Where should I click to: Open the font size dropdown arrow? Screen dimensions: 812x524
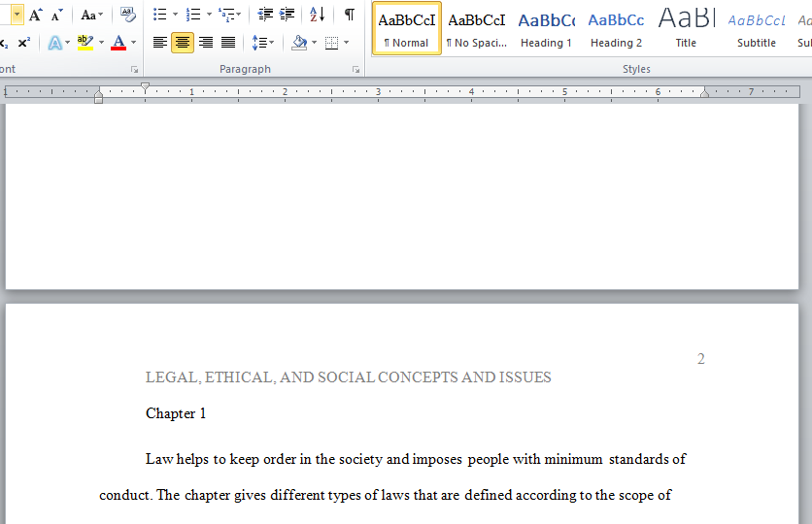[x=17, y=15]
